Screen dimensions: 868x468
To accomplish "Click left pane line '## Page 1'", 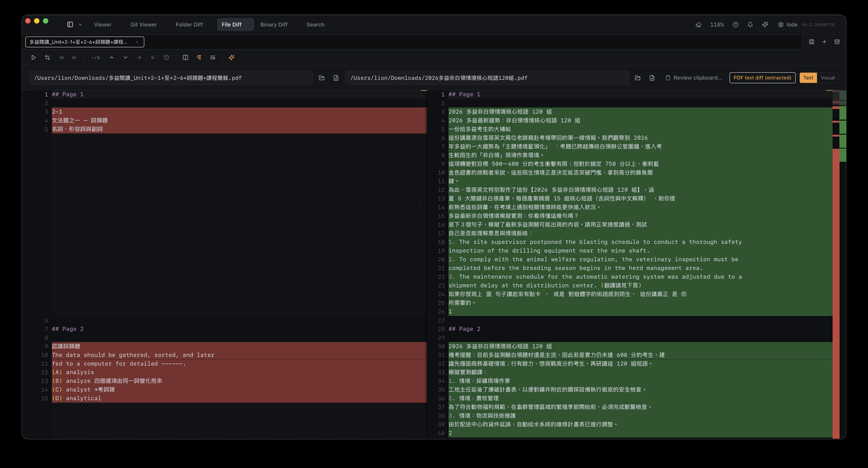I will tap(68, 94).
